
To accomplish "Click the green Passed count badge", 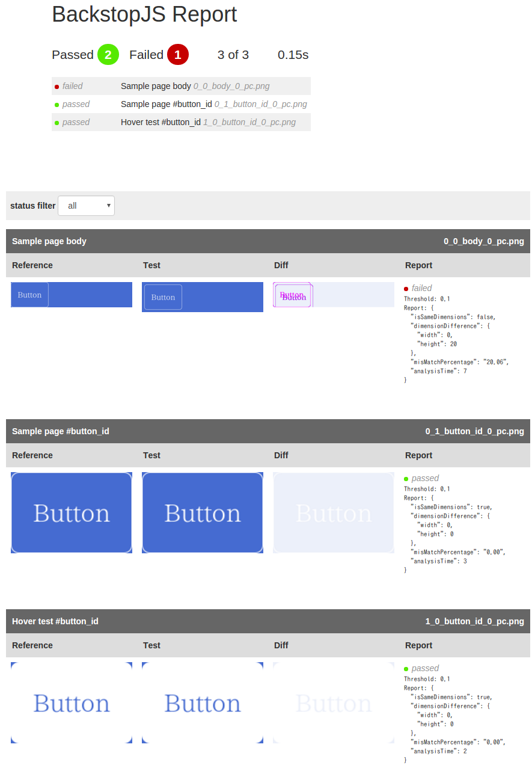I will pyautogui.click(x=108, y=55).
